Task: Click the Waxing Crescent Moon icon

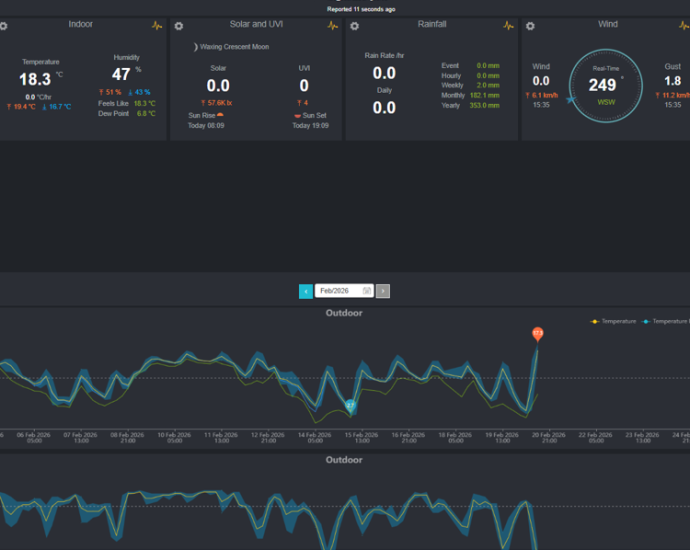Action: pyautogui.click(x=195, y=47)
